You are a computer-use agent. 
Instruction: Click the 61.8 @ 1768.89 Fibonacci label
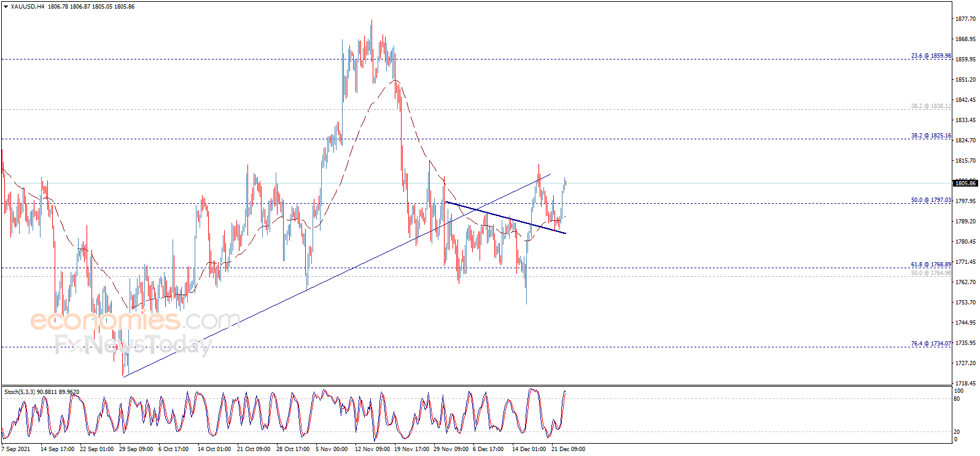click(930, 265)
